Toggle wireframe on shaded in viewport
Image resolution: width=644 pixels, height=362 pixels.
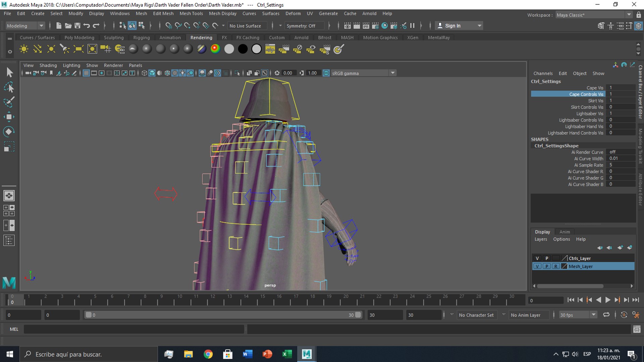167,73
